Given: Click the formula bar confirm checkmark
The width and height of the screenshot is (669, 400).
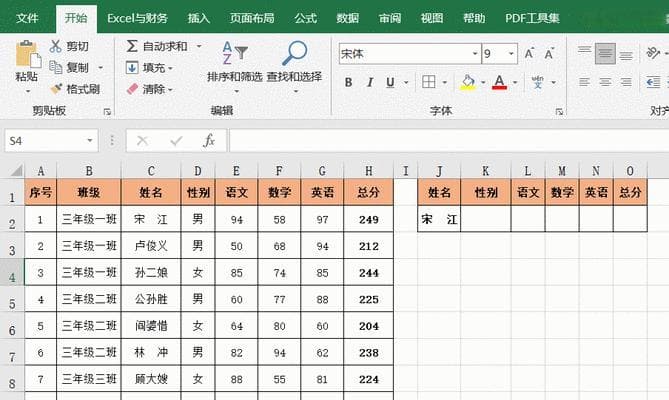Looking at the screenshot, I should 176,141.
